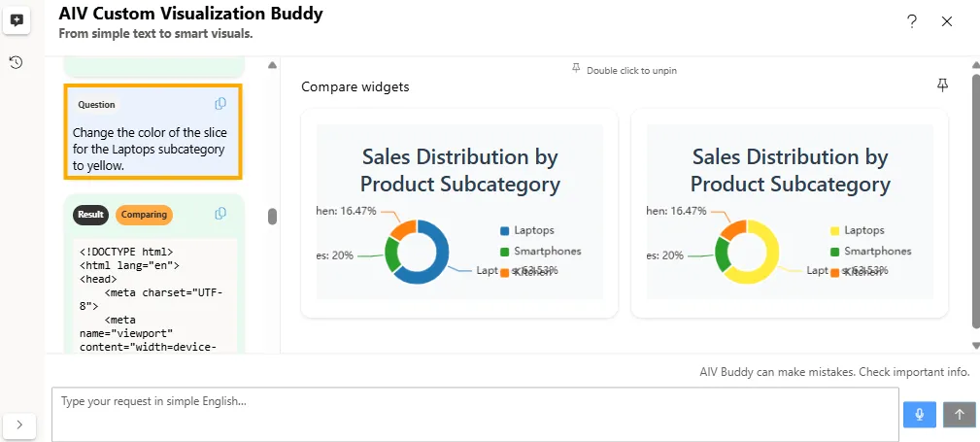Viewport: 980px width, 442px height.
Task: Click the Result tag label
Action: [91, 215]
